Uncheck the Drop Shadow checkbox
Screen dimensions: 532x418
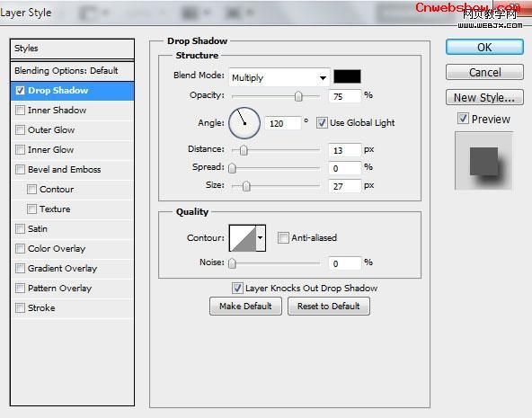pyautogui.click(x=20, y=90)
